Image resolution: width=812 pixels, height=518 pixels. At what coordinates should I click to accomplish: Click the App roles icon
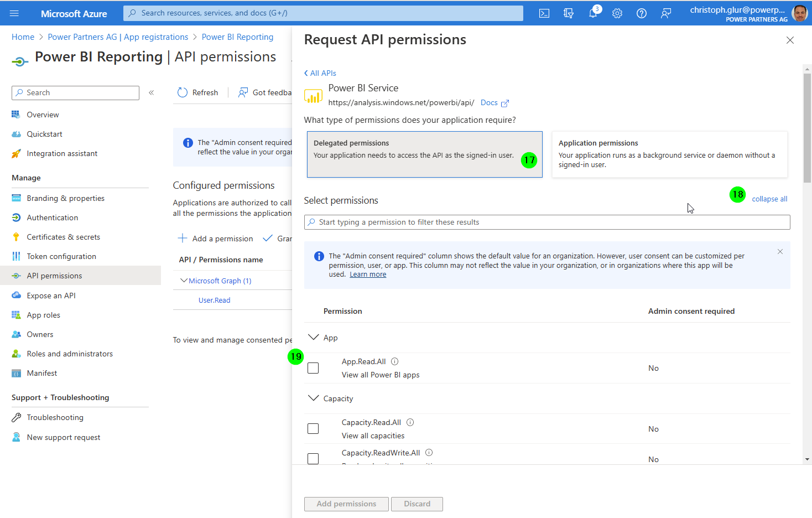pos(16,315)
